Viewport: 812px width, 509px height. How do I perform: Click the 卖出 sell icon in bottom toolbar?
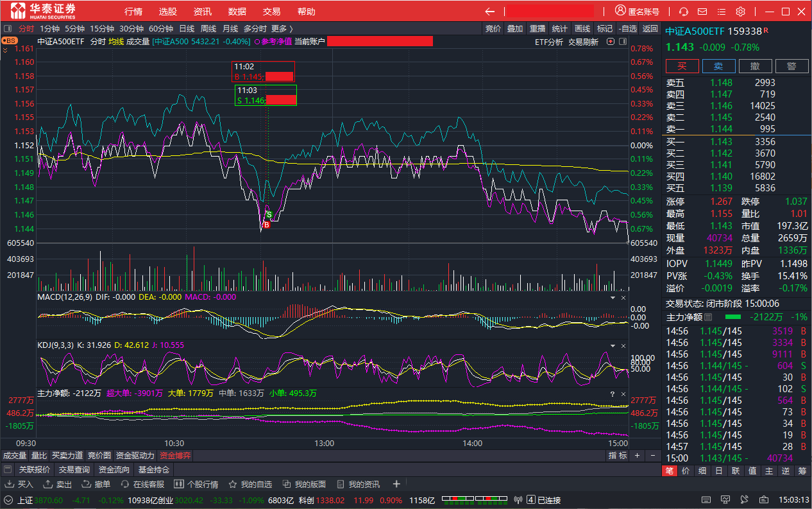pos(58,484)
